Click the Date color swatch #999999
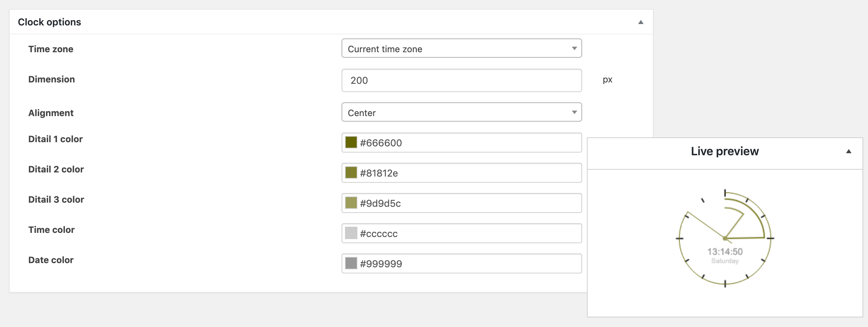868x327 pixels. pyautogui.click(x=351, y=263)
